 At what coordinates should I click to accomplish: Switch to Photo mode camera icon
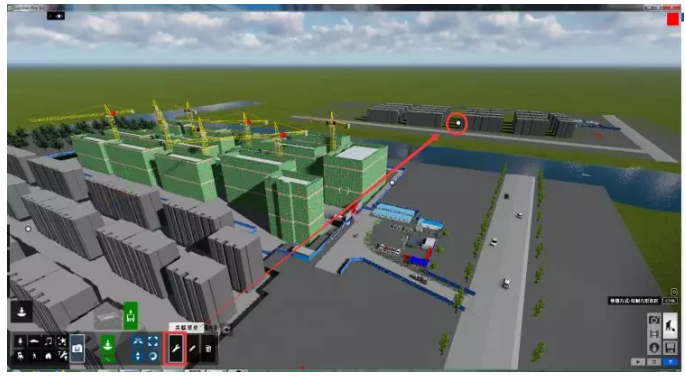(654, 320)
